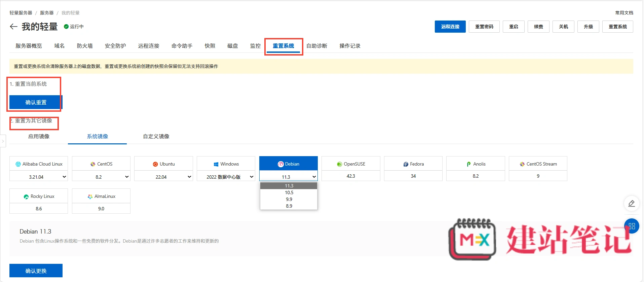
Task: Click the Anolis logo icon
Action: [x=469, y=164]
